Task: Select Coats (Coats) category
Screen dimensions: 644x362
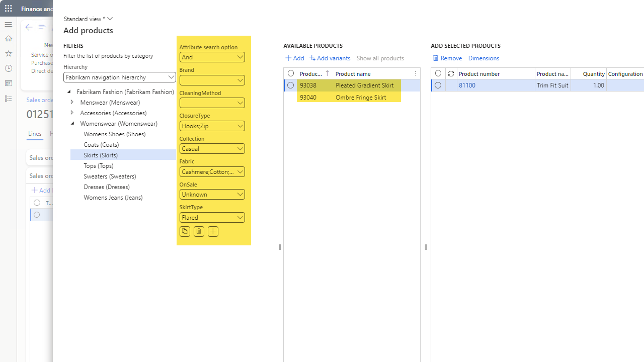Action: point(101,145)
